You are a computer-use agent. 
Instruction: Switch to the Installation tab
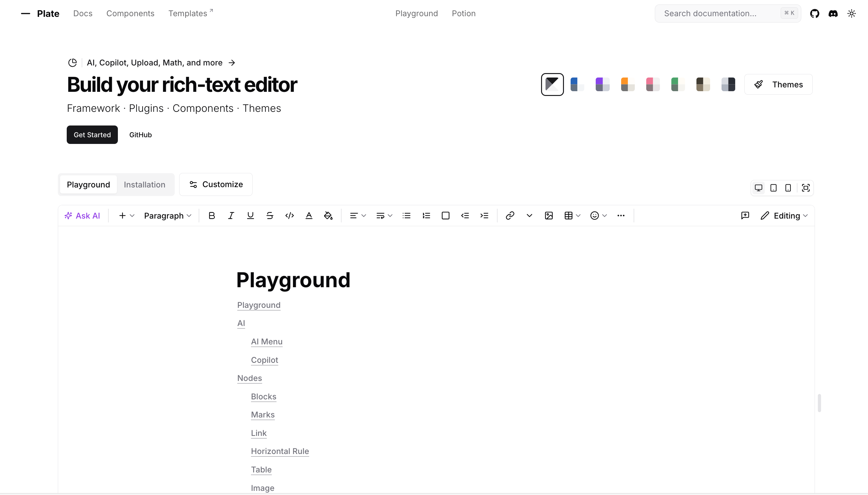pyautogui.click(x=145, y=184)
